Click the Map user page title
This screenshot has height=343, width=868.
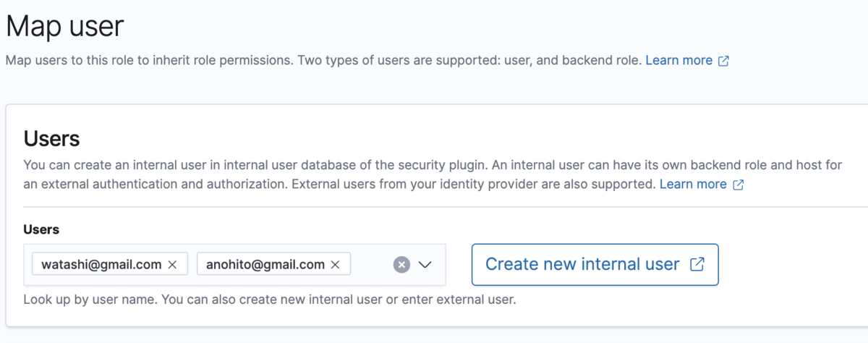(65, 27)
